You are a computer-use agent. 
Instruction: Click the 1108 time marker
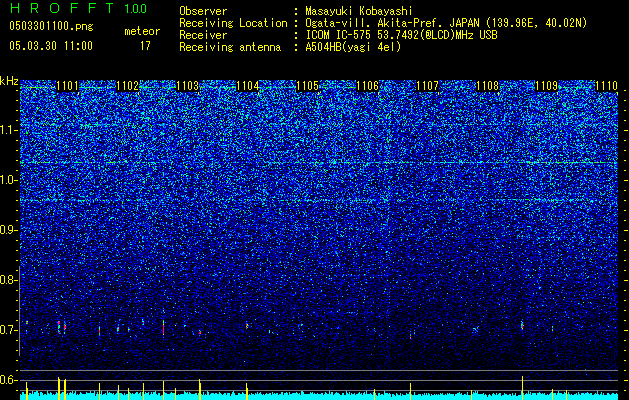tap(487, 86)
